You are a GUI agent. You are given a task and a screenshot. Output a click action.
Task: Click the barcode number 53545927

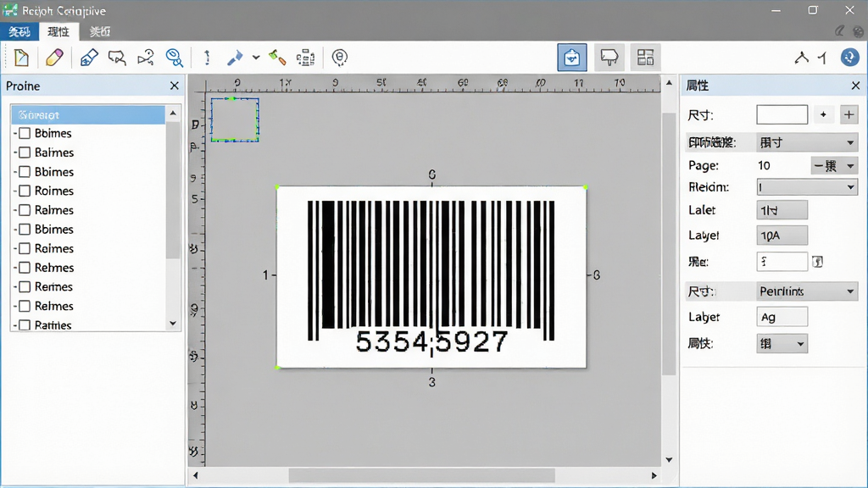click(431, 341)
